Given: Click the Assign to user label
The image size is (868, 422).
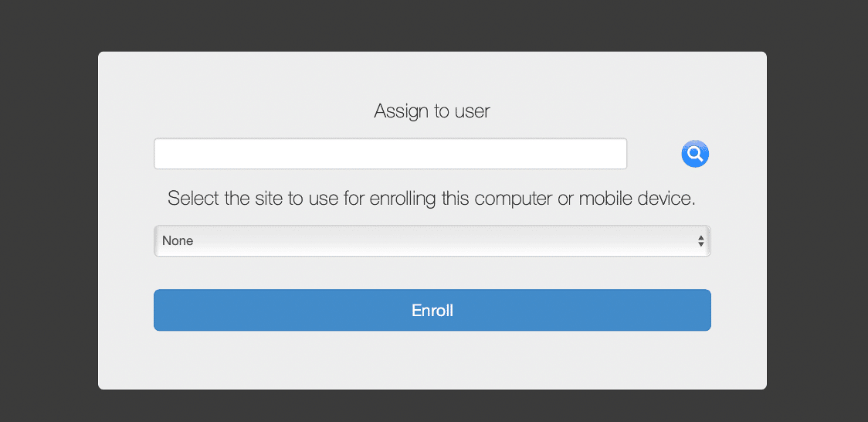Looking at the screenshot, I should pos(432,111).
